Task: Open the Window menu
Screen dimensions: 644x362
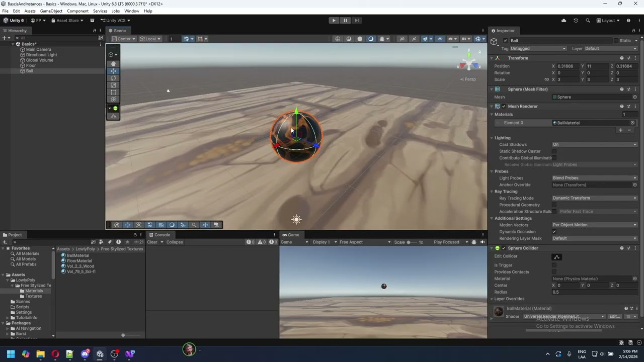Action: click(132, 11)
